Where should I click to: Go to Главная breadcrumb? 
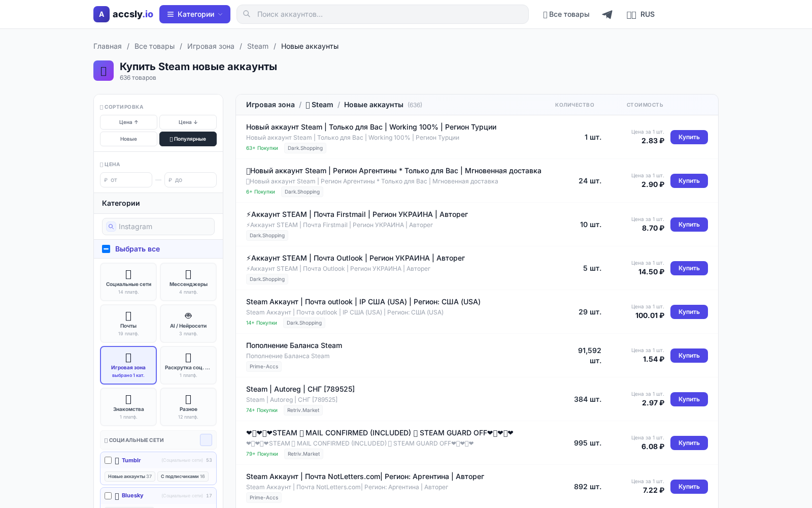coord(108,46)
